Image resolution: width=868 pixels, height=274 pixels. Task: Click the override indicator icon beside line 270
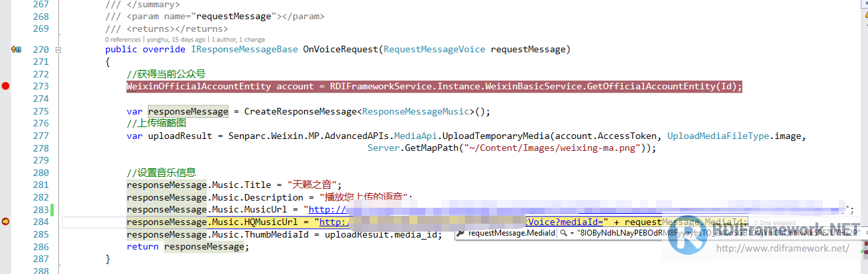(x=16, y=50)
